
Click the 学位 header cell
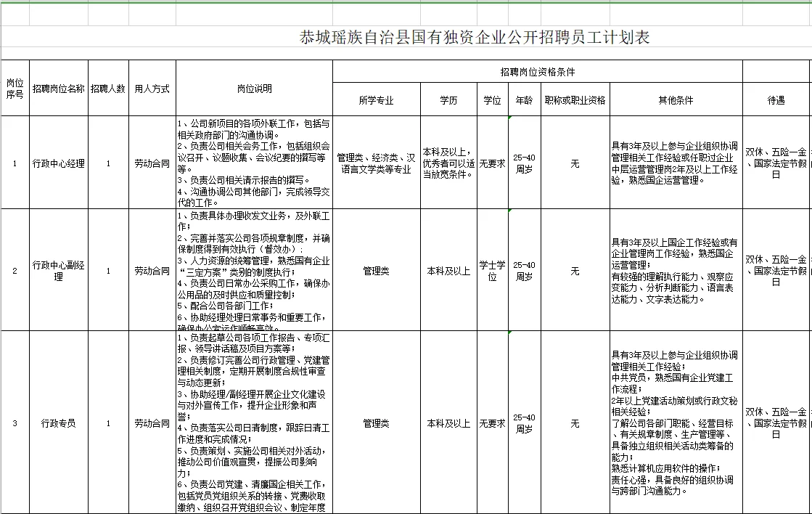(x=491, y=99)
